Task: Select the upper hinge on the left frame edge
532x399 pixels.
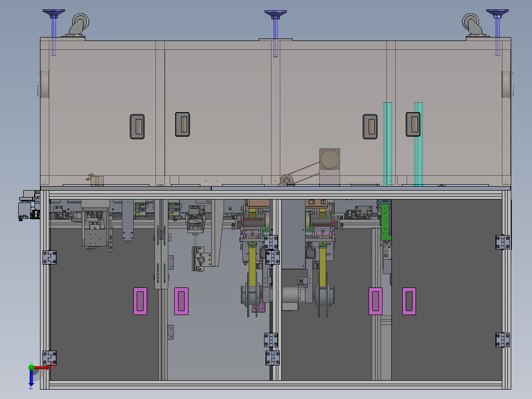Action: coord(49,257)
